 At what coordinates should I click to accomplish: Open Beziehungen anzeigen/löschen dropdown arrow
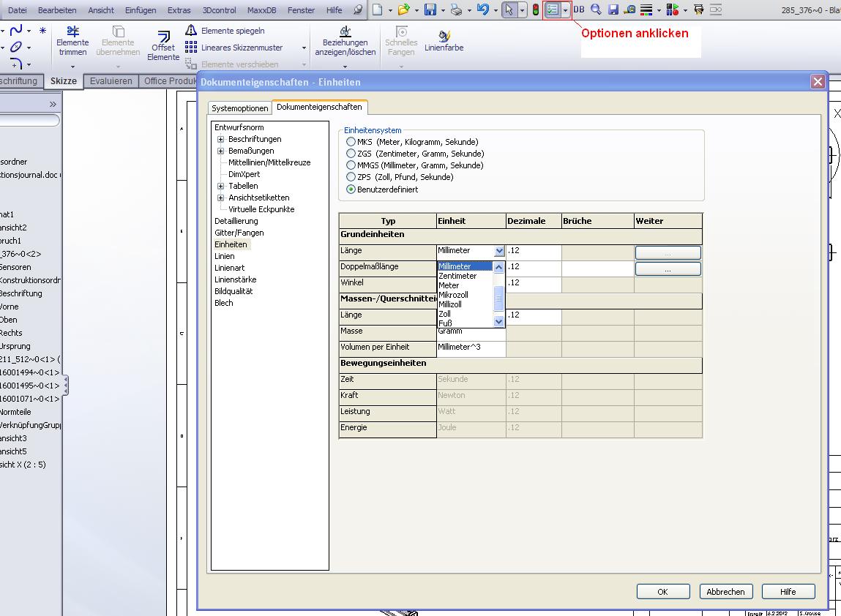(345, 67)
